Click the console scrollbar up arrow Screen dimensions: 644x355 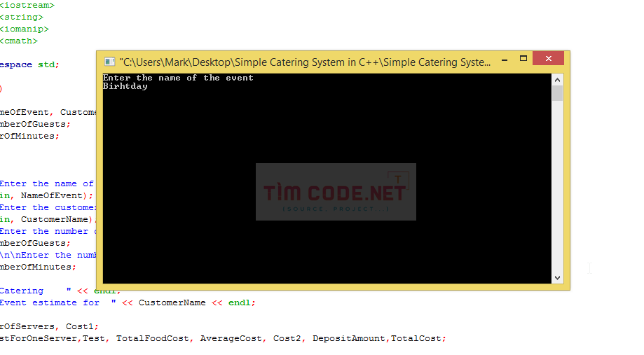[557, 80]
